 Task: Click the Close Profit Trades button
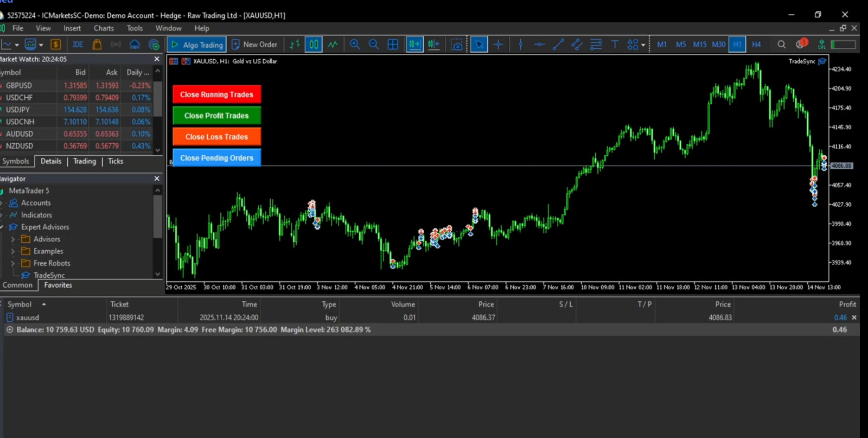(x=217, y=116)
